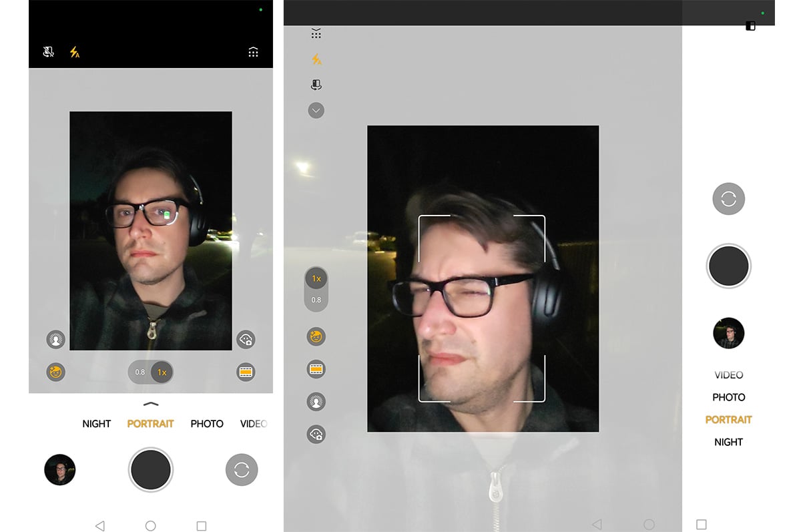Open the gallery thumbnail on left screen

(60, 470)
